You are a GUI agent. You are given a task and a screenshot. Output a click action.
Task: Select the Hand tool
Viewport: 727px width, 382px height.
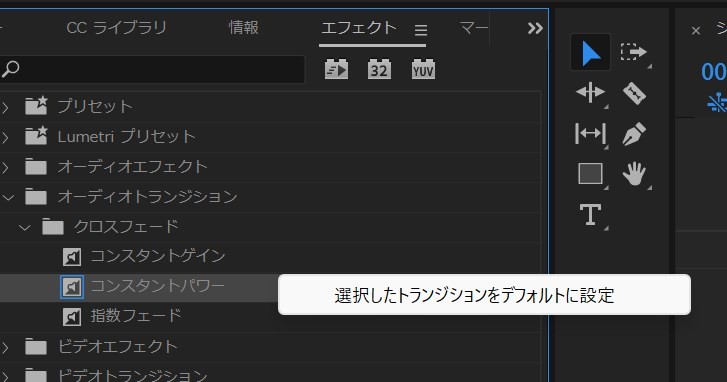634,174
